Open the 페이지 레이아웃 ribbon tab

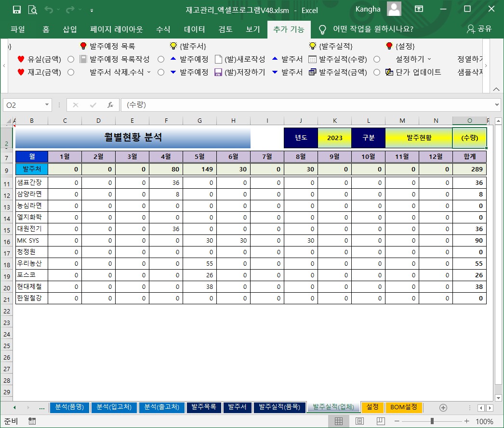pos(116,29)
